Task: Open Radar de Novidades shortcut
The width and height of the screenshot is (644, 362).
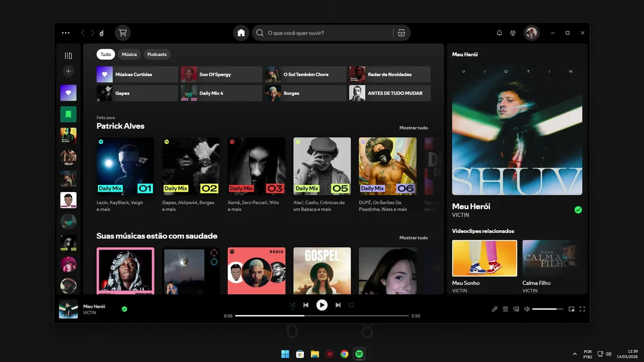Action: pos(390,74)
